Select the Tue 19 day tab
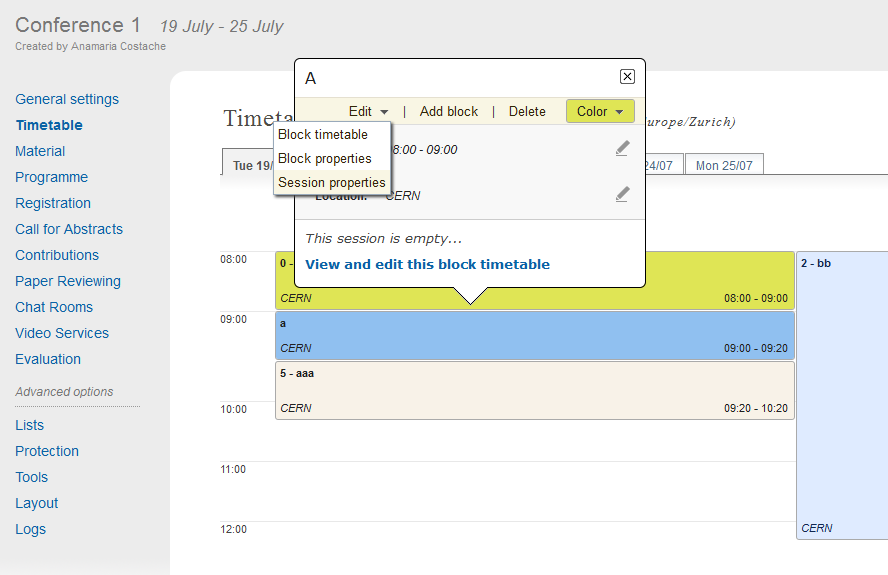888x575 pixels. pos(249,165)
